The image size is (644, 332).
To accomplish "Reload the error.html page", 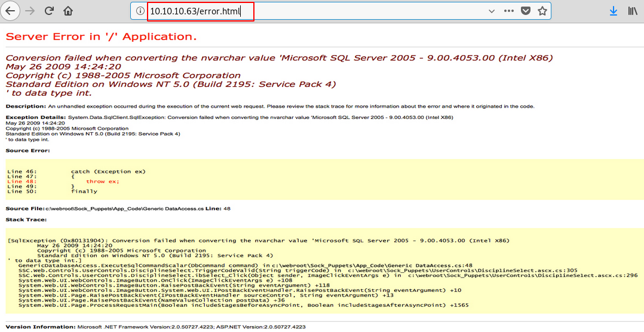I will pos(49,11).
